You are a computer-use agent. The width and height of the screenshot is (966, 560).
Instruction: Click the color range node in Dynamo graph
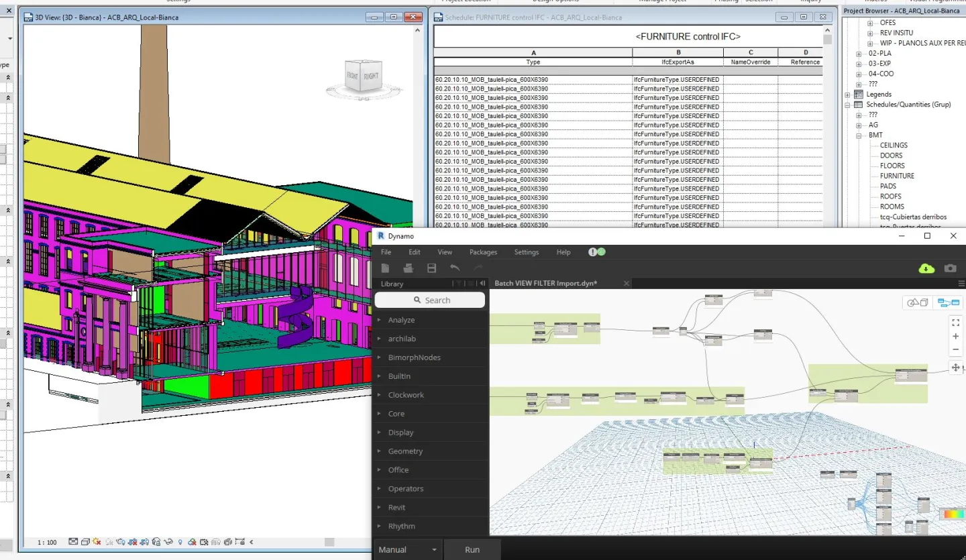[953, 514]
